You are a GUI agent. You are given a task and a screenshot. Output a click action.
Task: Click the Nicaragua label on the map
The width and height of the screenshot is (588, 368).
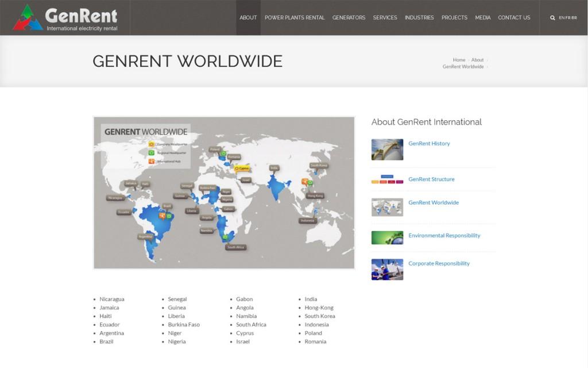[x=115, y=198]
